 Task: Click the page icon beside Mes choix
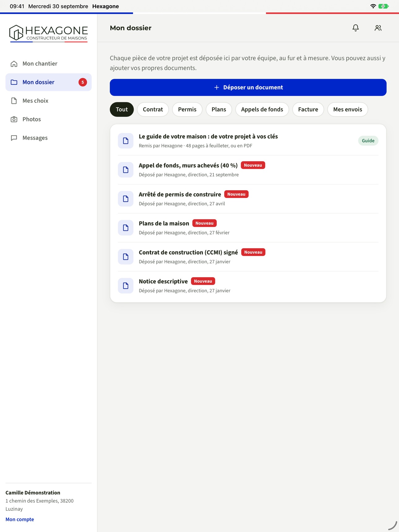pyautogui.click(x=14, y=101)
